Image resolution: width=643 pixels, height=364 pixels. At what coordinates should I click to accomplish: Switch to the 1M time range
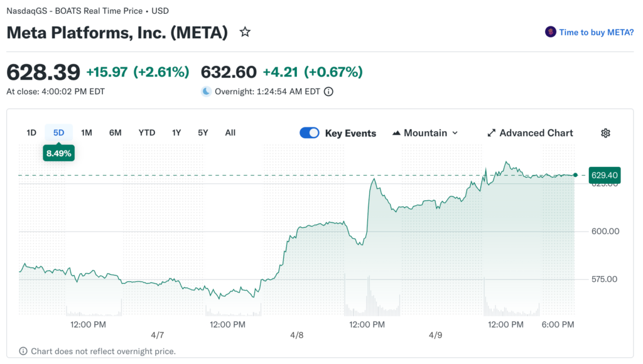point(87,132)
